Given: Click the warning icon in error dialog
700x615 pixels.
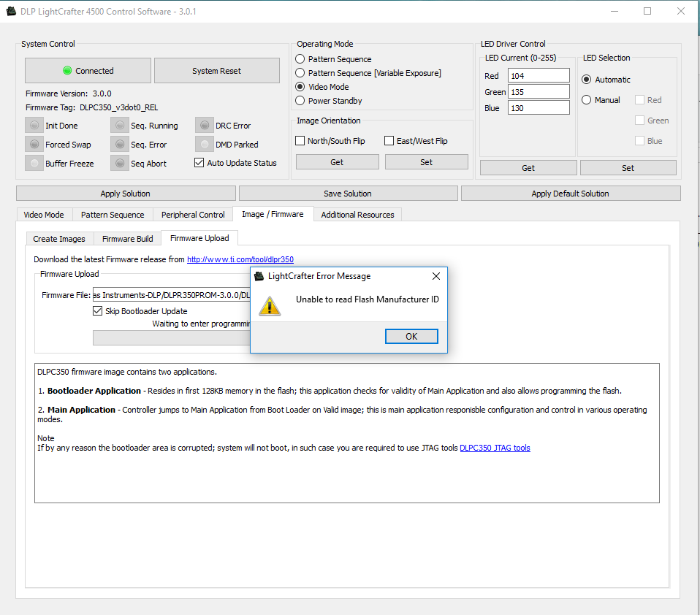Looking at the screenshot, I should (x=270, y=306).
